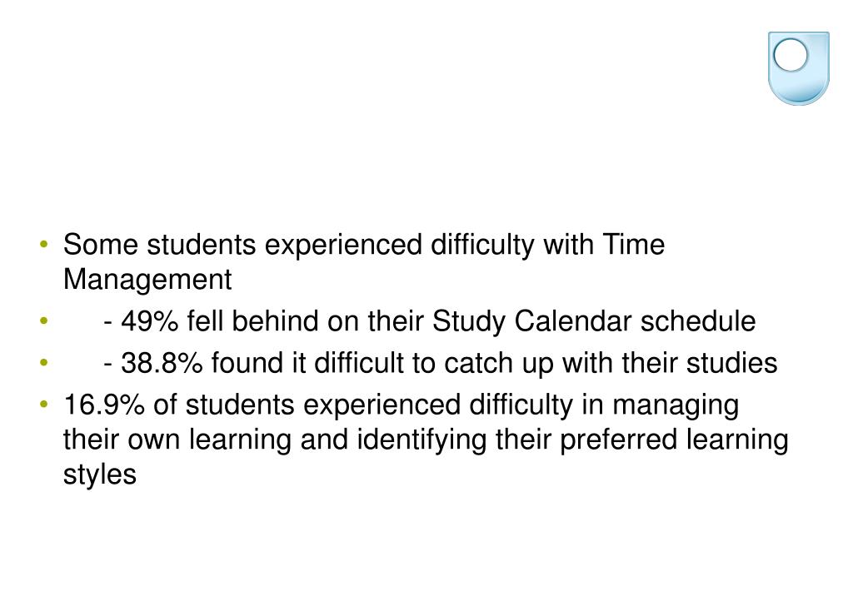Click the "38.8%" figure

pyautogui.click(x=162, y=363)
